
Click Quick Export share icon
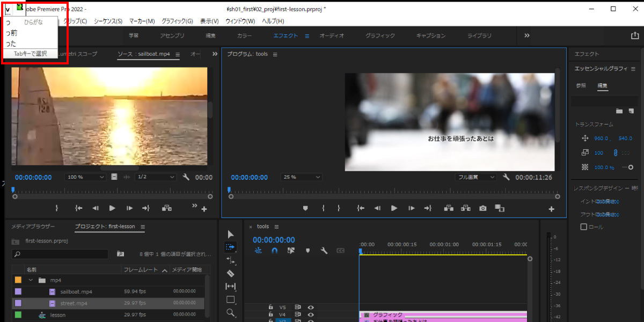(x=635, y=35)
